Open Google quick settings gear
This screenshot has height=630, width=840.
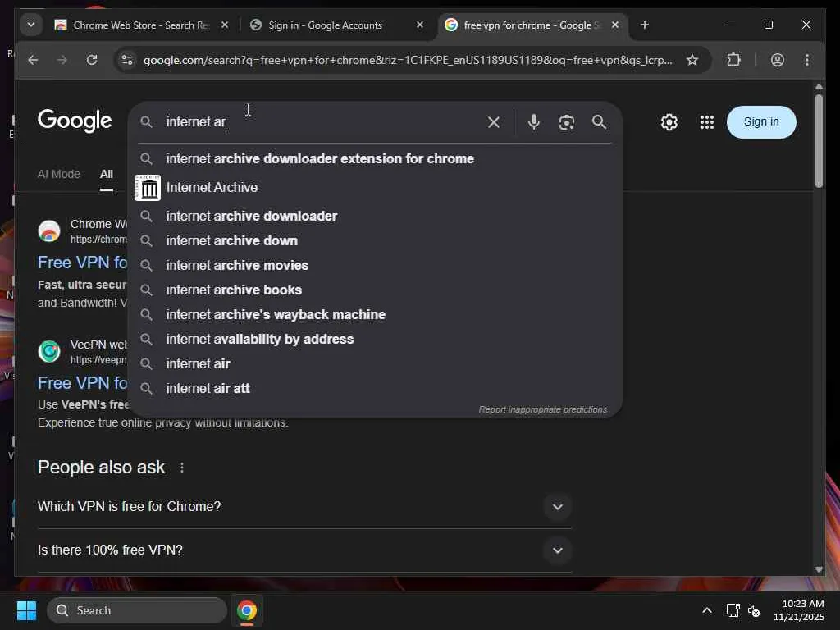669,122
